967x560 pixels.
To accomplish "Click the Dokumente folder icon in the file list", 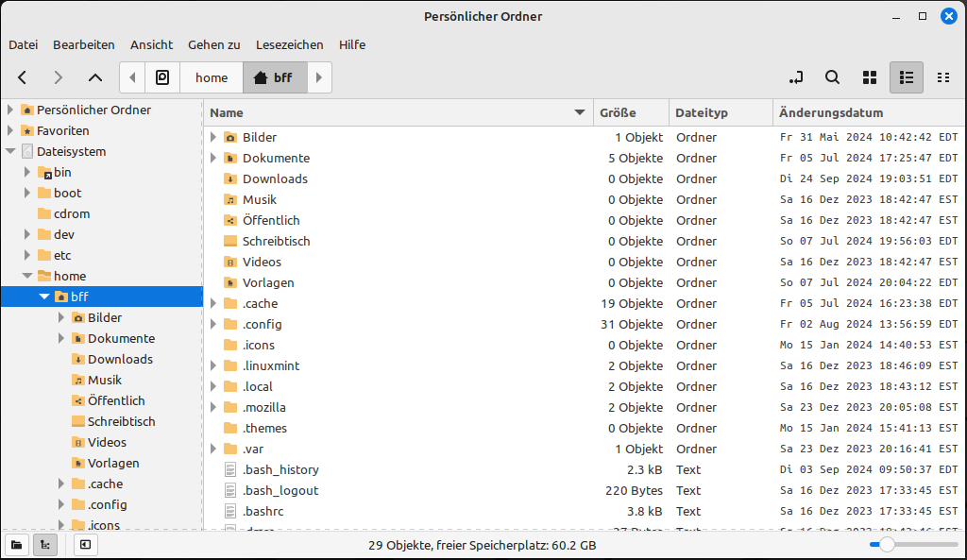I will (x=230, y=159).
